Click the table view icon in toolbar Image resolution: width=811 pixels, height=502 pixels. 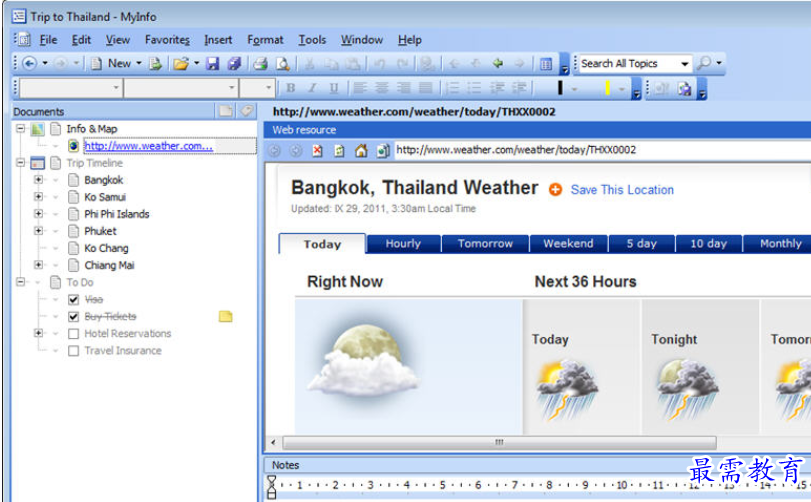pyautogui.click(x=546, y=64)
